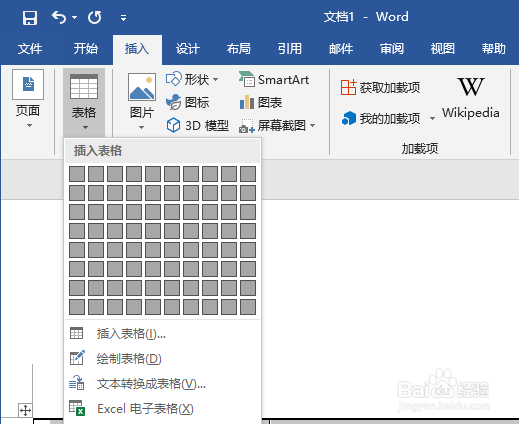This screenshot has height=424, width=519.
Task: Click the 插入表格 header text
Action: (x=98, y=151)
